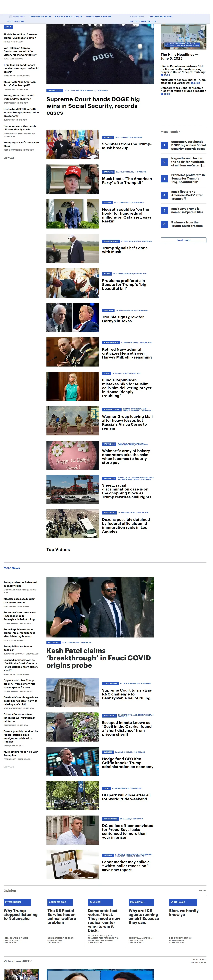The image size is (213, 980).
Task: Open Van Hollen on Abrego Garcia's return story
Action: (x=21, y=51)
